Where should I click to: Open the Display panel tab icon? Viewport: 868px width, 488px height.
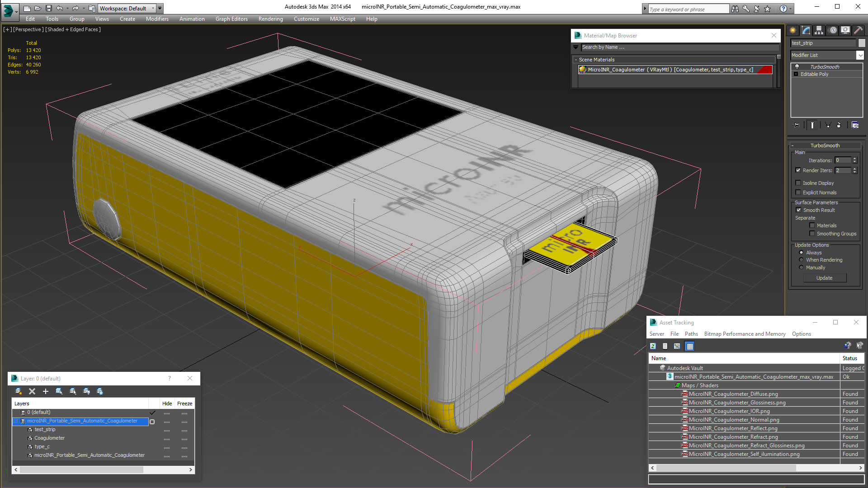pos(845,30)
